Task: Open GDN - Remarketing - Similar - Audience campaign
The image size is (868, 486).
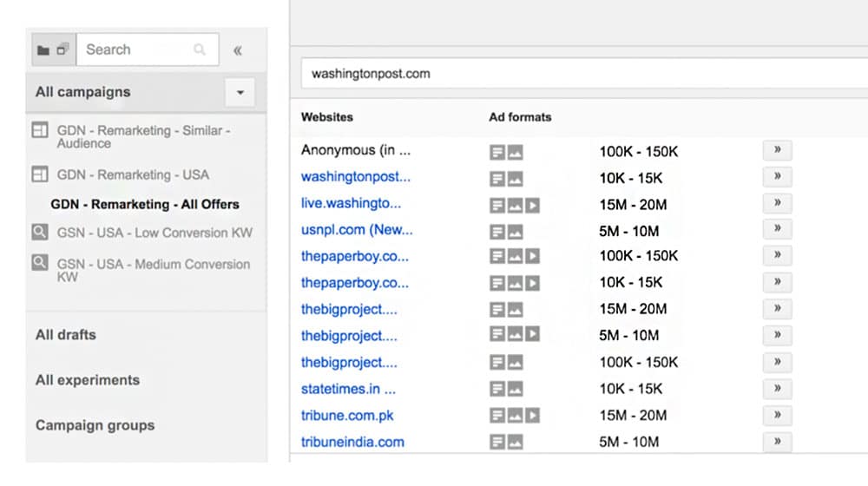Action: (x=143, y=137)
